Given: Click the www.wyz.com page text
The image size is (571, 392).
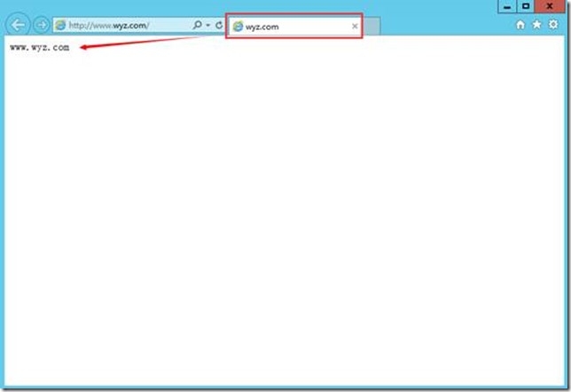Looking at the screenshot, I should 40,47.
